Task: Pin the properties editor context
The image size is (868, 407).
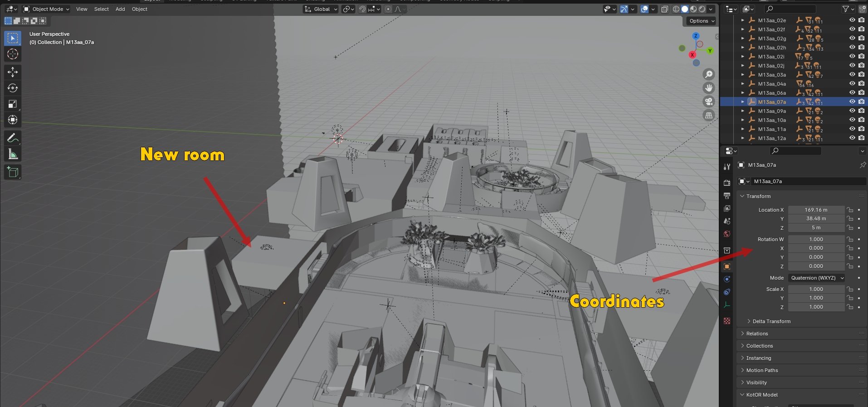Action: (862, 165)
